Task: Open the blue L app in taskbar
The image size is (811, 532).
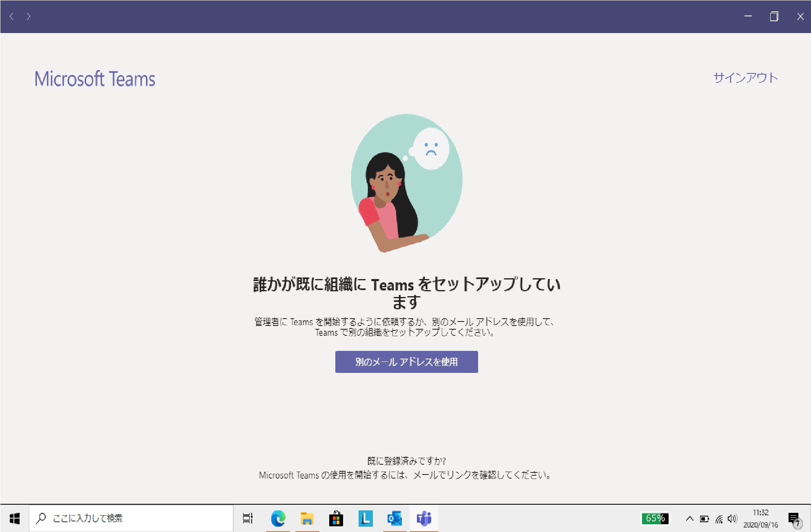Action: [x=366, y=519]
